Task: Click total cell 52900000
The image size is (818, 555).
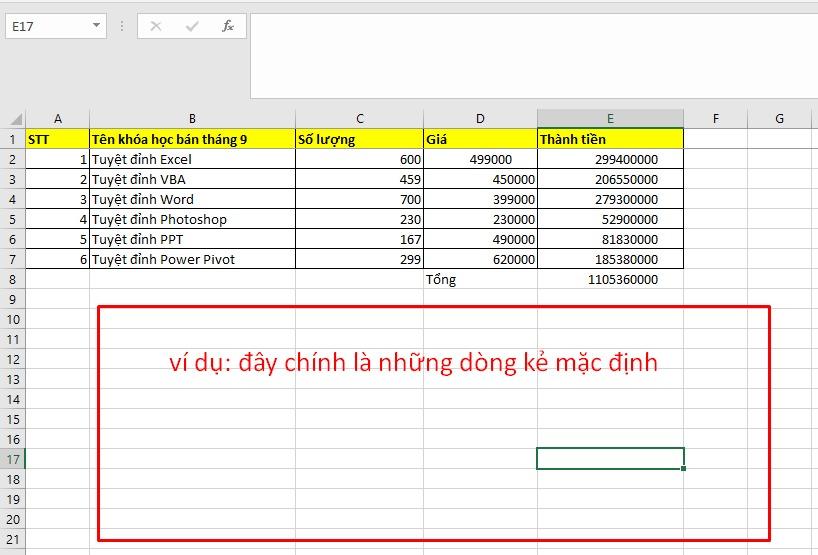Action: (610, 219)
